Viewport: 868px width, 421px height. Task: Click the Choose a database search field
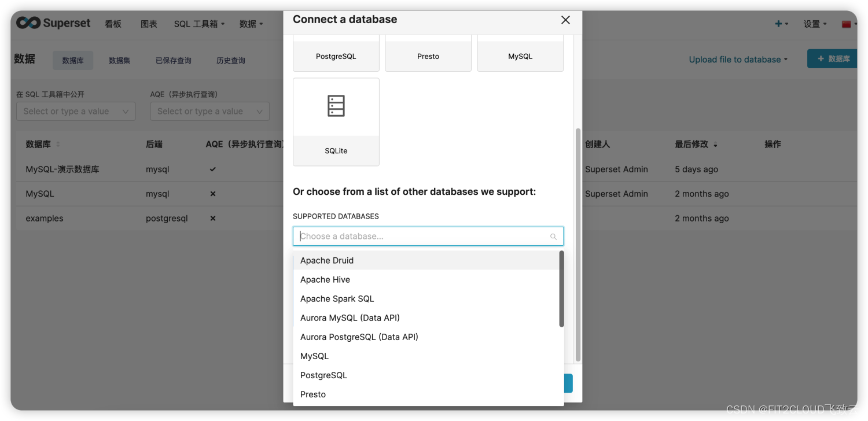pyautogui.click(x=428, y=236)
